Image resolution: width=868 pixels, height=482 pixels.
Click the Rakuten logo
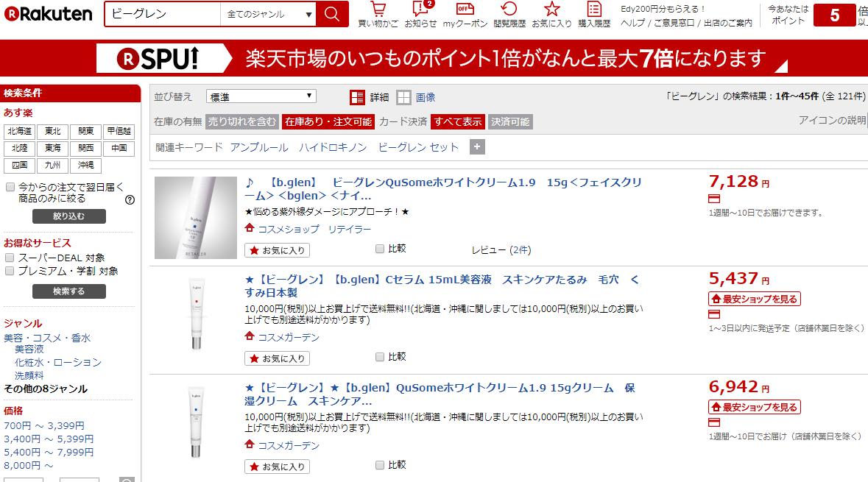[x=48, y=14]
